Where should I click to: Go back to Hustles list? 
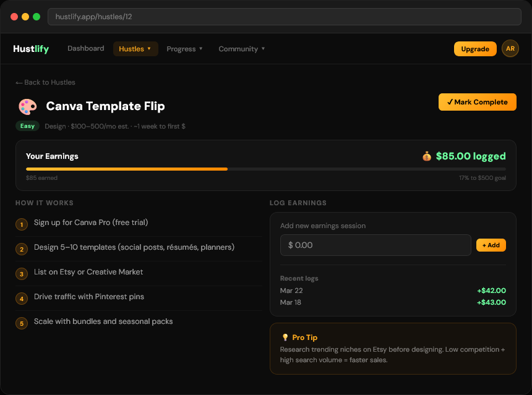coord(45,82)
